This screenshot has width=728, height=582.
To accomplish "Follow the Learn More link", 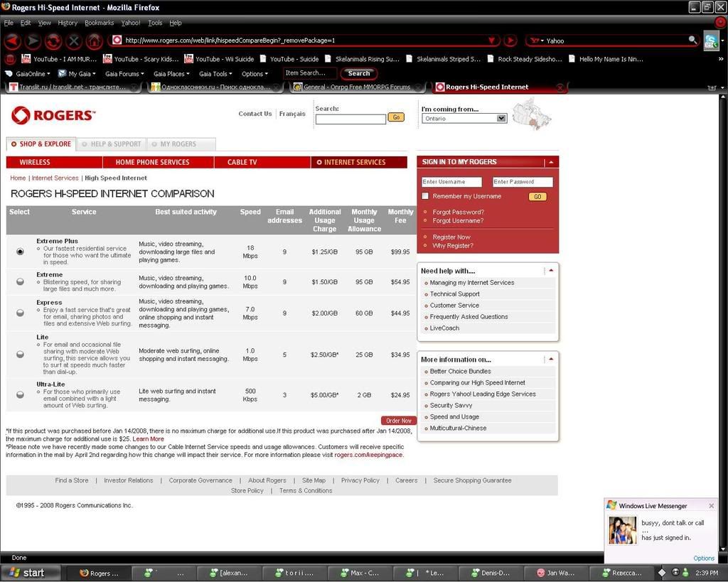I will [148, 438].
